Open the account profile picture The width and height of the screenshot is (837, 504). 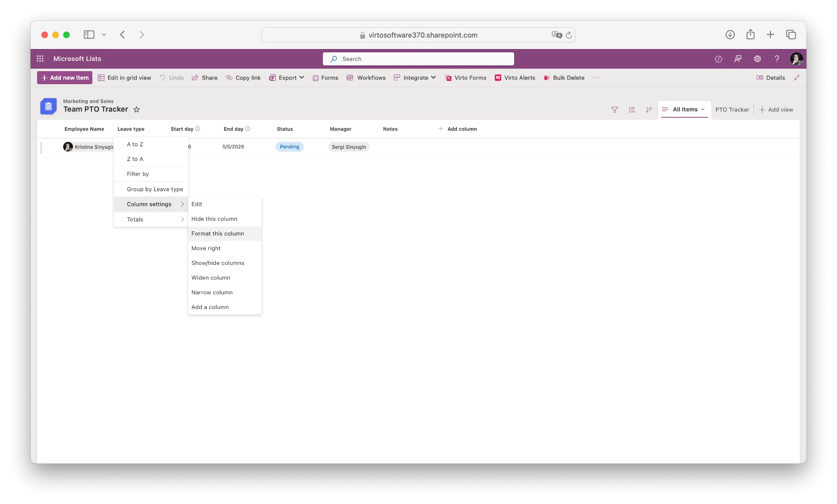[x=796, y=59]
